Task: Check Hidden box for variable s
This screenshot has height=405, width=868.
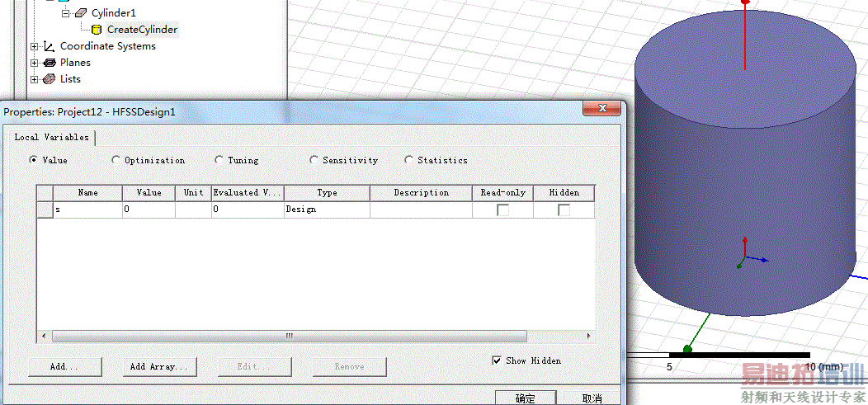Action: pos(564,210)
